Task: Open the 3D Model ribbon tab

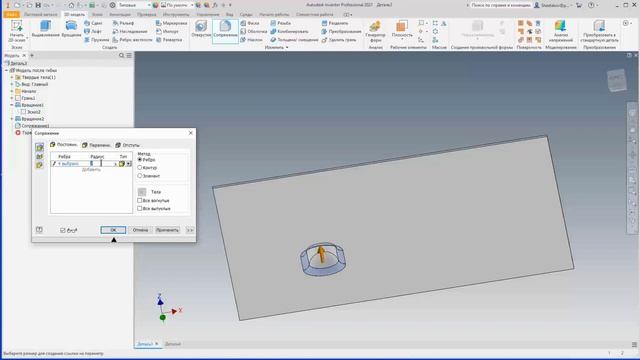Action: (74, 14)
